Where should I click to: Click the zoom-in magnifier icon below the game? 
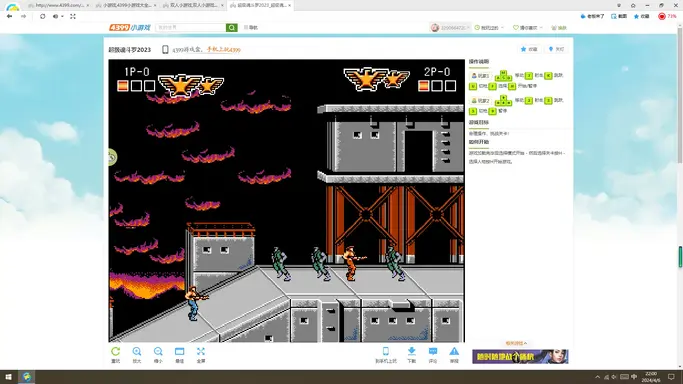click(137, 351)
